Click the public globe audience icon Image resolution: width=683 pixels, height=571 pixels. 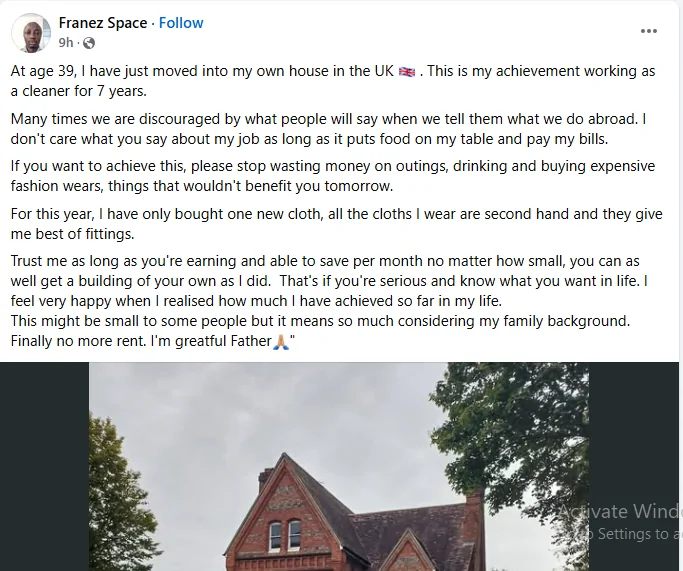pyautogui.click(x=89, y=43)
